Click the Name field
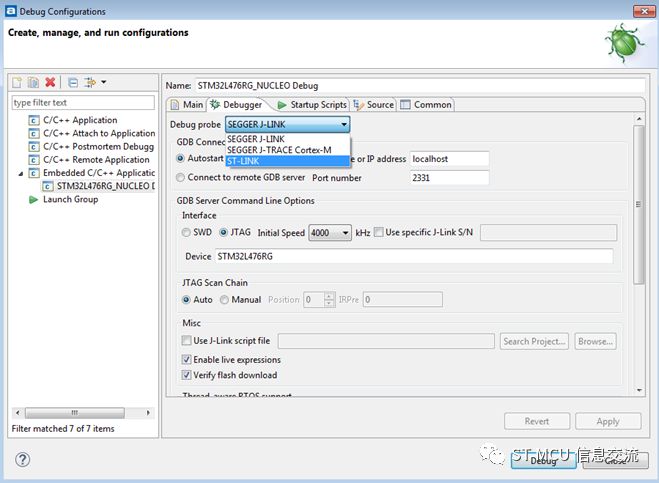The height and width of the screenshot is (483, 659). (x=420, y=85)
